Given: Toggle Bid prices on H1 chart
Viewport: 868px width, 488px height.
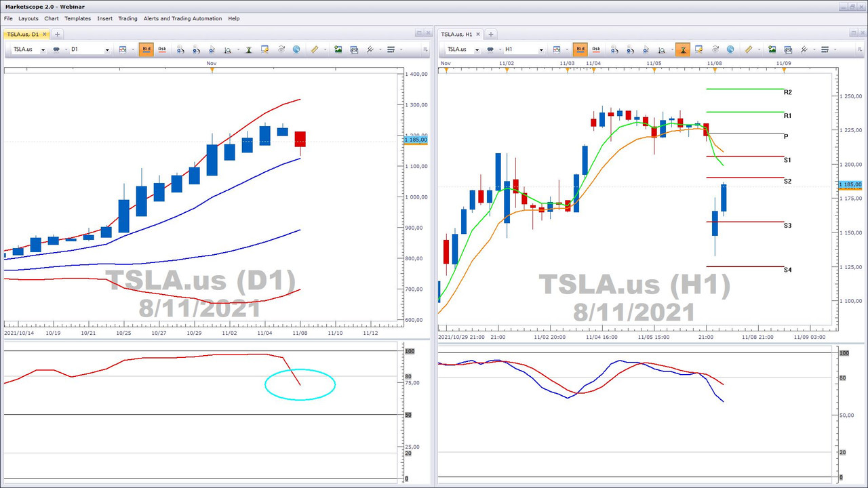Looking at the screenshot, I should [580, 49].
